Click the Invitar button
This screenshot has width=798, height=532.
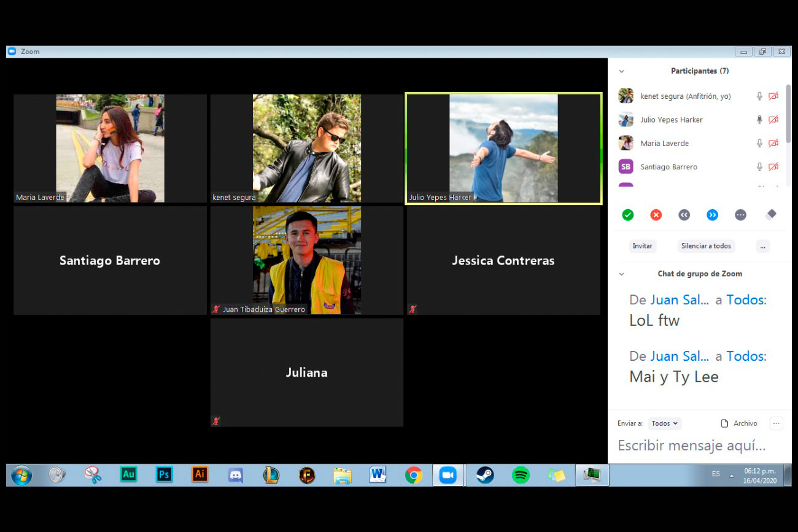pyautogui.click(x=642, y=246)
